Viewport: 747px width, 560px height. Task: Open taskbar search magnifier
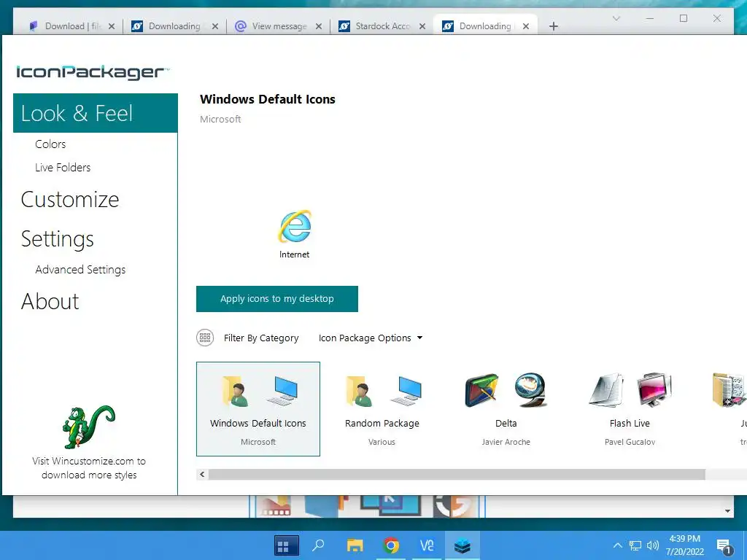(x=318, y=545)
